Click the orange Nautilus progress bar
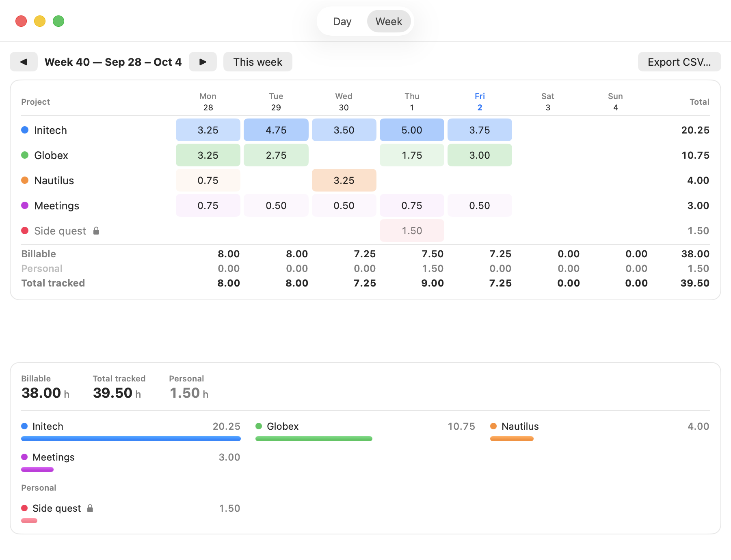The width and height of the screenshot is (731, 560). click(512, 439)
